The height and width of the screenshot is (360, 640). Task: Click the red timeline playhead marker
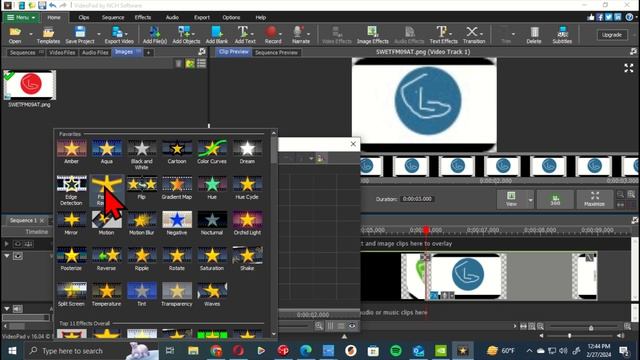pos(426,231)
